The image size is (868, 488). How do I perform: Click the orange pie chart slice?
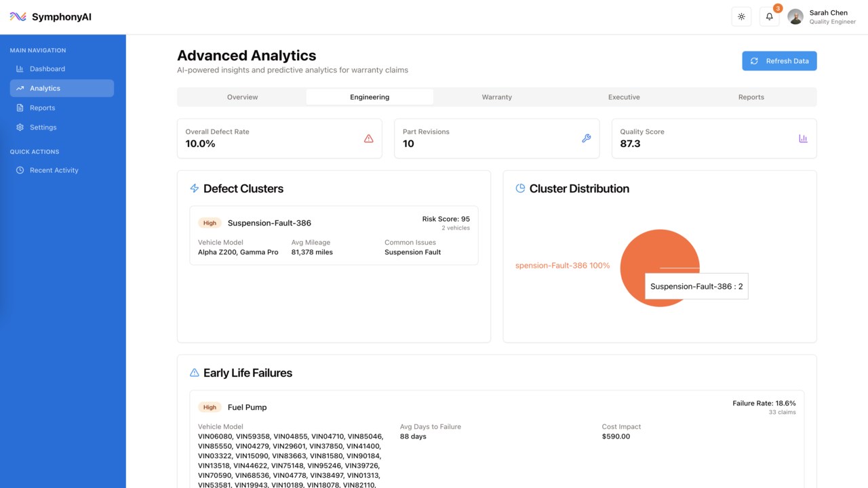point(644,258)
